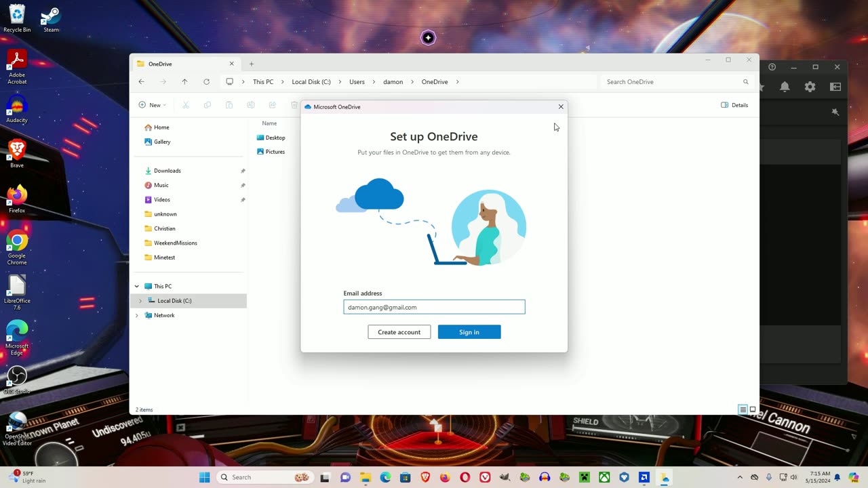Select the WeekendMissions folder in sidebar

pyautogui.click(x=175, y=243)
